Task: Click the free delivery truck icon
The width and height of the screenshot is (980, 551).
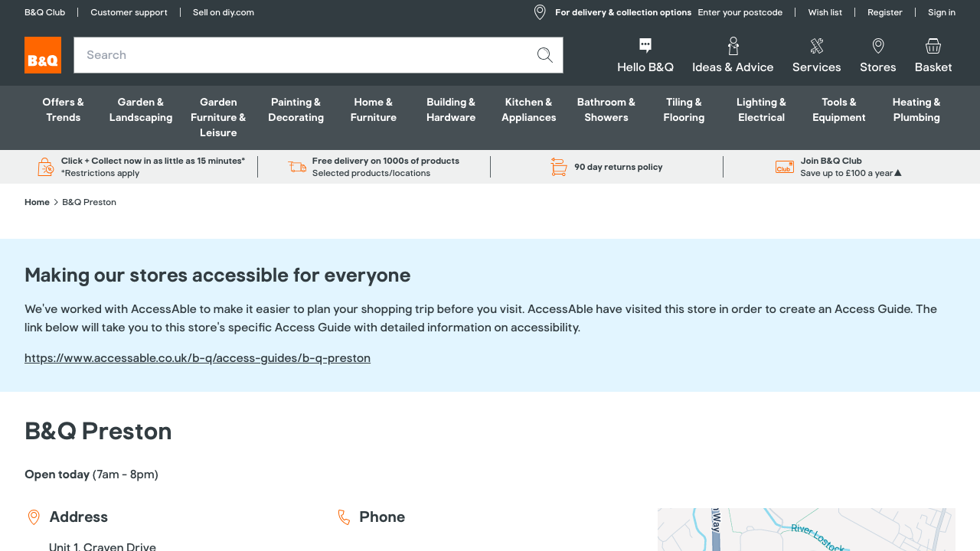Action: [x=297, y=167]
